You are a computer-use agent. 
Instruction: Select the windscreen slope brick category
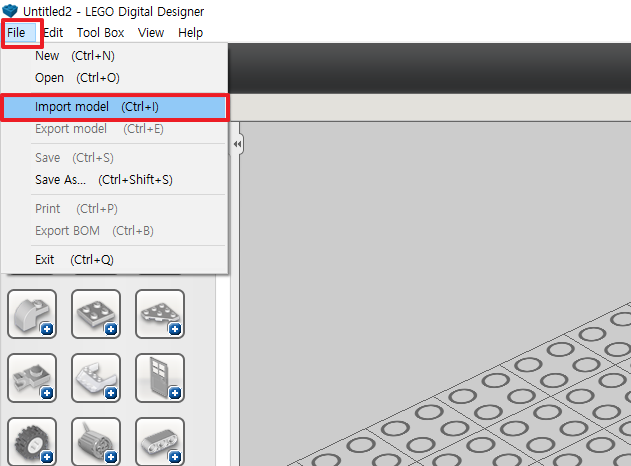tap(96, 378)
